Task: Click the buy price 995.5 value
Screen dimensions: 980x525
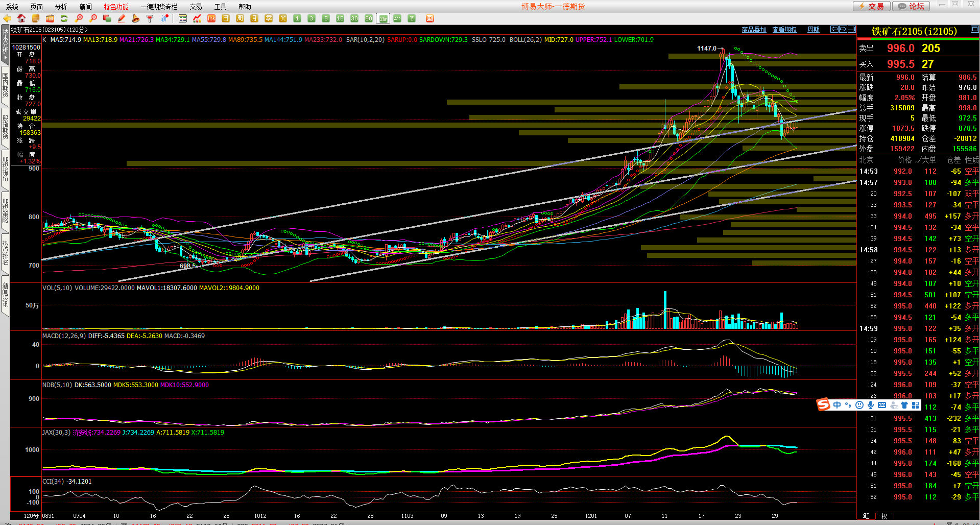Action: click(x=900, y=64)
